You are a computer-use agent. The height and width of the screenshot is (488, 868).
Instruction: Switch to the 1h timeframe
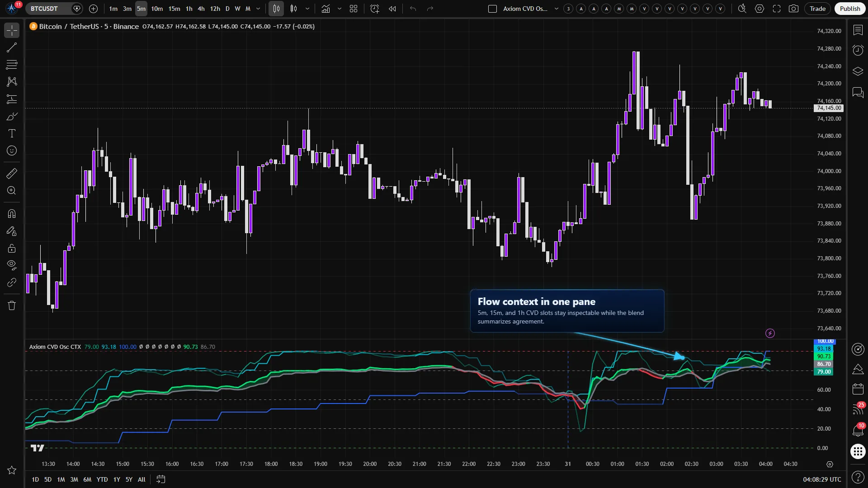[x=189, y=9]
